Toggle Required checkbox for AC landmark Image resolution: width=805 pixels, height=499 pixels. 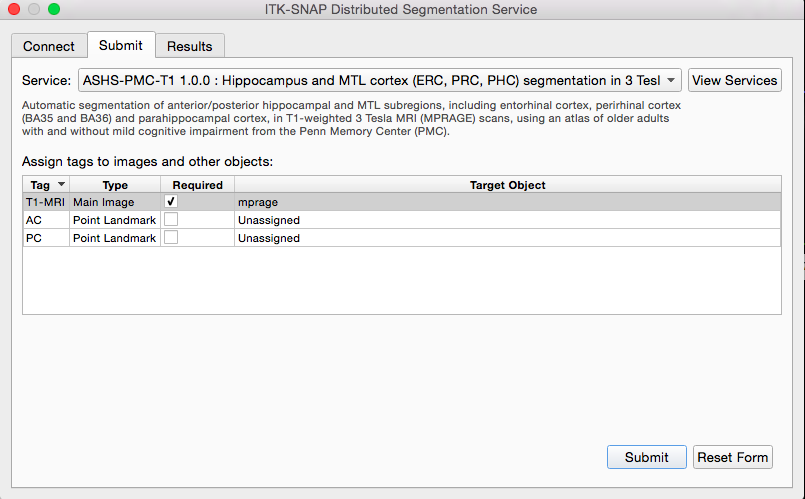(x=171, y=220)
